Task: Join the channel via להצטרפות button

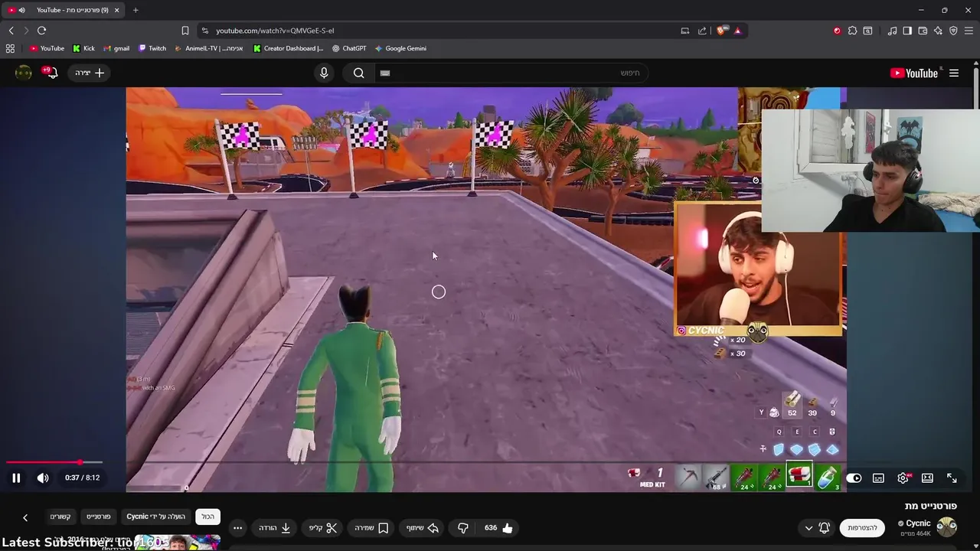Action: 862,528
